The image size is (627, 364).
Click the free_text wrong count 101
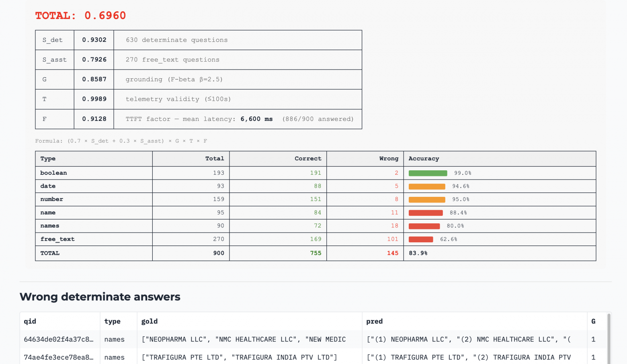(x=393, y=239)
